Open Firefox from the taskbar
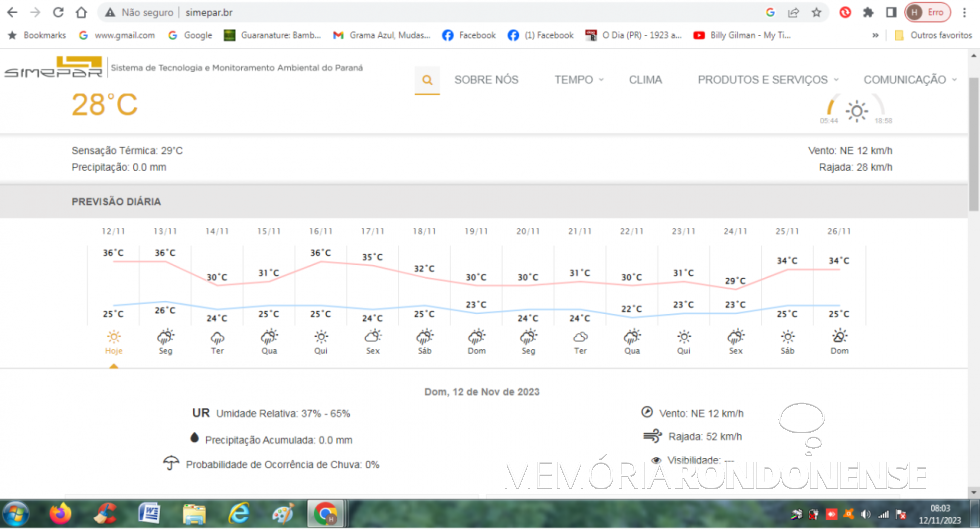This screenshot has width=980, height=530. [60, 514]
